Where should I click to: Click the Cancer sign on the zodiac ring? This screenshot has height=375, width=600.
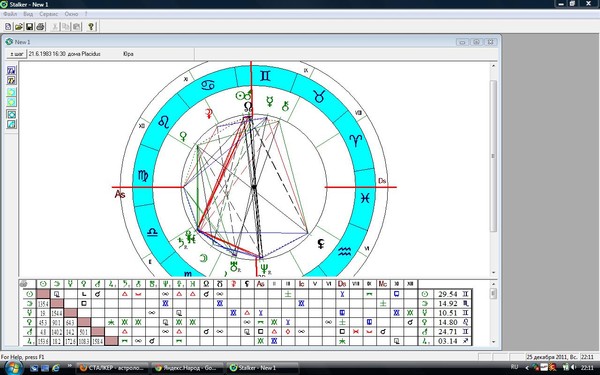[x=208, y=85]
